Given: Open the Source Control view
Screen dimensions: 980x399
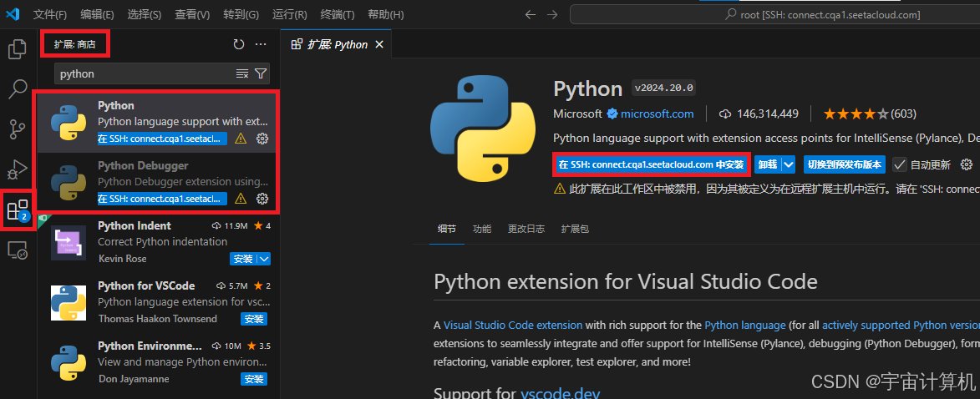Looking at the screenshot, I should coord(18,129).
